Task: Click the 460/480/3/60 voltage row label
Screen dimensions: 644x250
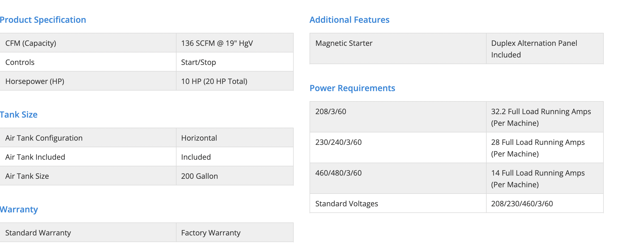Action: pos(338,173)
